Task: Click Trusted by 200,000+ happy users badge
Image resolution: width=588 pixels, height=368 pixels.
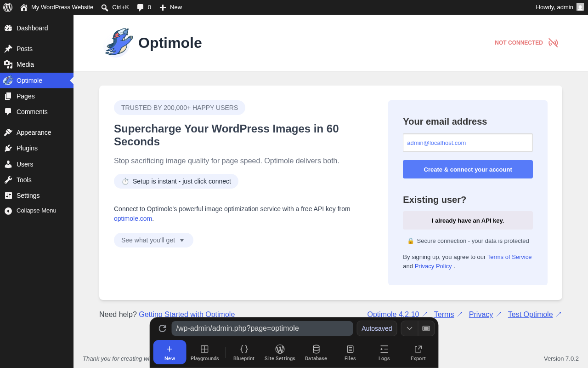Action: pyautogui.click(x=180, y=108)
